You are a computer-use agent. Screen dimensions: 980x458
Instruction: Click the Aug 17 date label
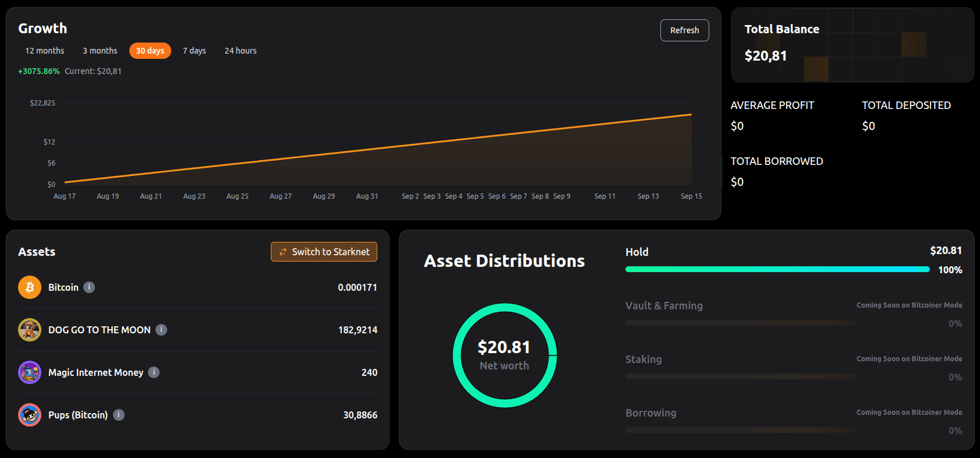65,196
